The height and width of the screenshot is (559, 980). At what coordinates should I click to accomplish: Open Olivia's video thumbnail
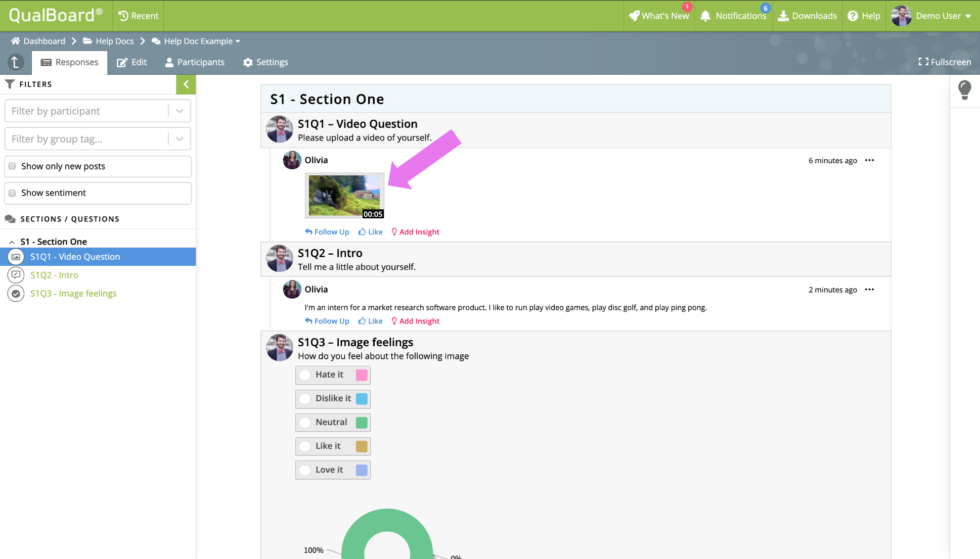[x=344, y=196]
